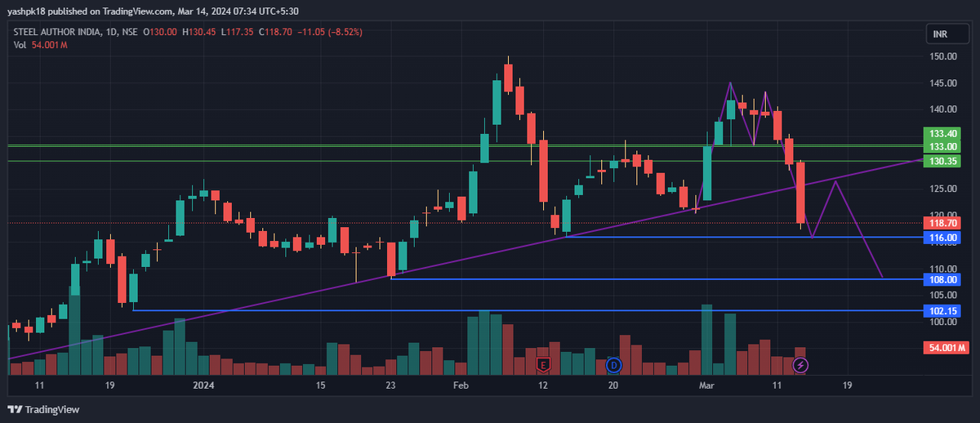
Task: Click the red 118.70 last price label
Action: (x=941, y=223)
